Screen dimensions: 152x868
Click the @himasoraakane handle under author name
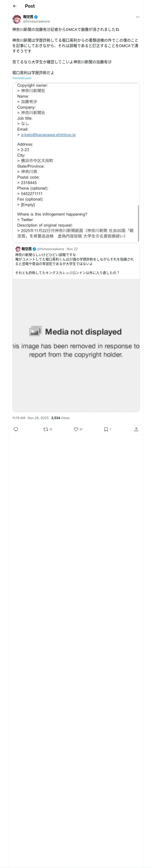pos(36,21)
